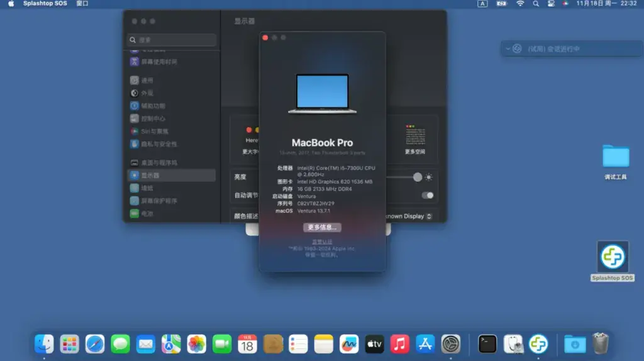Viewport: 644px width, 361px height.
Task: Click Splashtop SOS in the Dock
Action: pos(538,344)
